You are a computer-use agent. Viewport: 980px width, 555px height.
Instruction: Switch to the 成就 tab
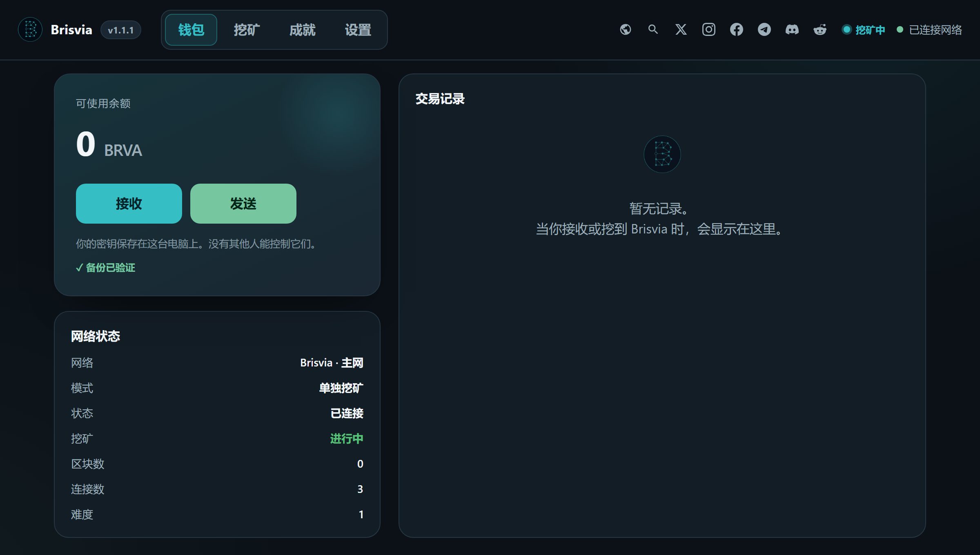tap(302, 30)
